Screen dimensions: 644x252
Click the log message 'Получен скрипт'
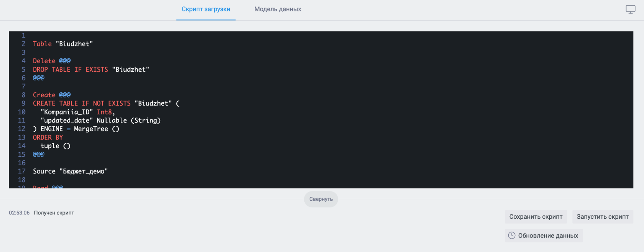(54, 213)
